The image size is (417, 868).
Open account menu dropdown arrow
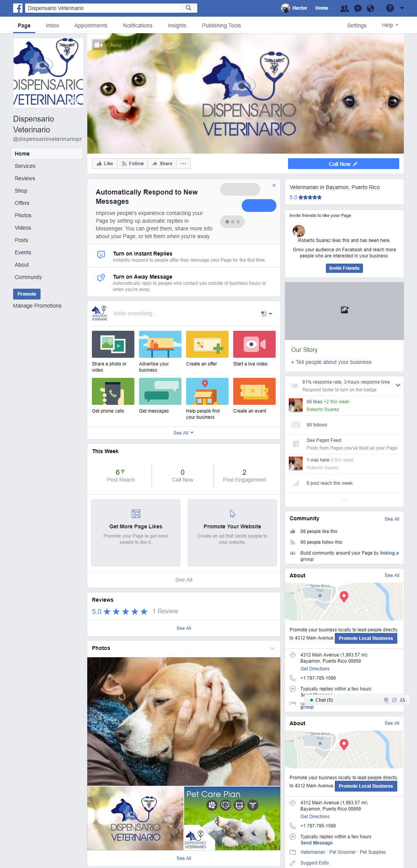[x=402, y=8]
